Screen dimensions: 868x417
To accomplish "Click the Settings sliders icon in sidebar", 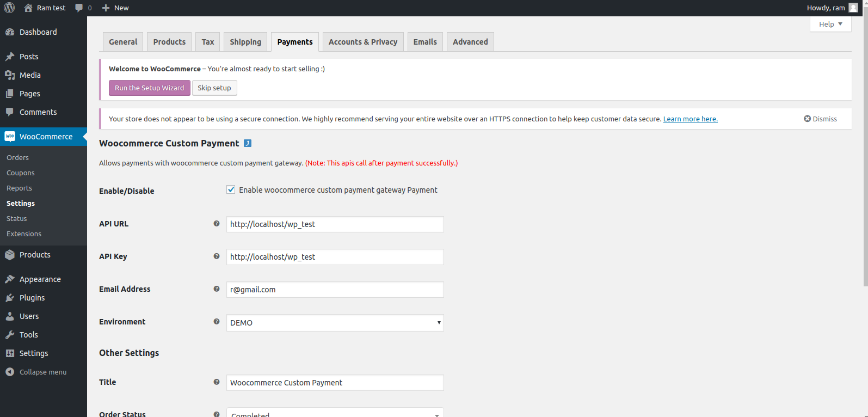I will tap(10, 353).
